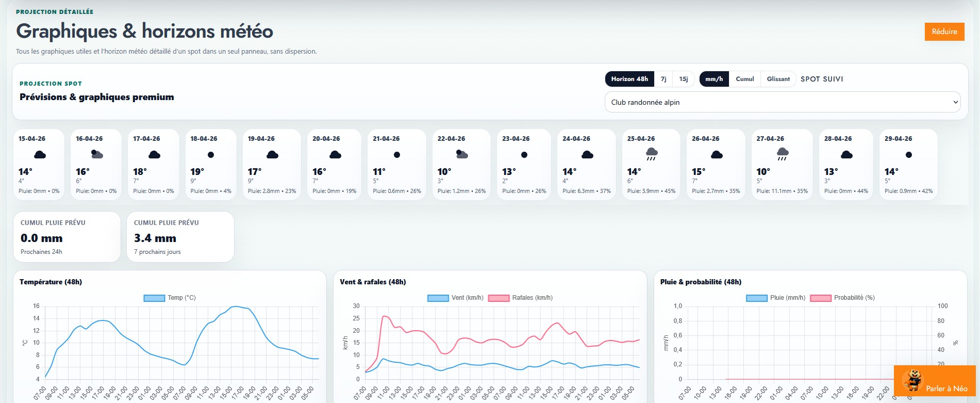Click the partly cloudy icon for 16-04-26
The width and height of the screenshot is (980, 403).
coord(97,154)
